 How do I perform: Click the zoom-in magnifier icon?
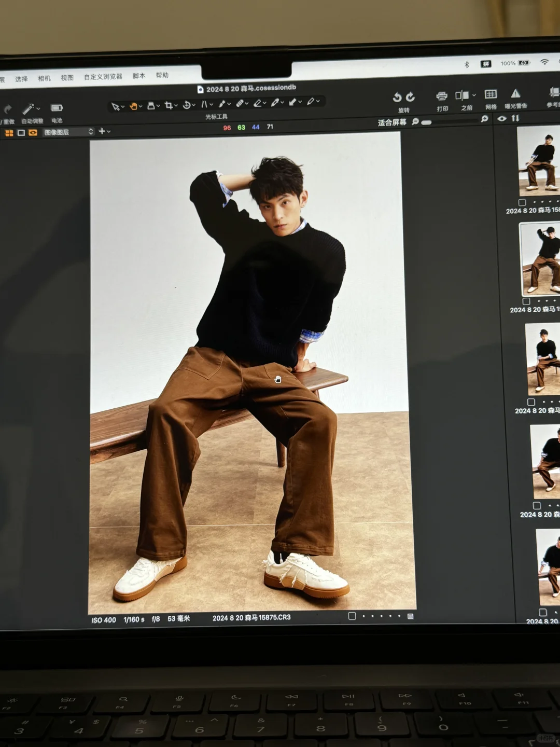tap(484, 119)
